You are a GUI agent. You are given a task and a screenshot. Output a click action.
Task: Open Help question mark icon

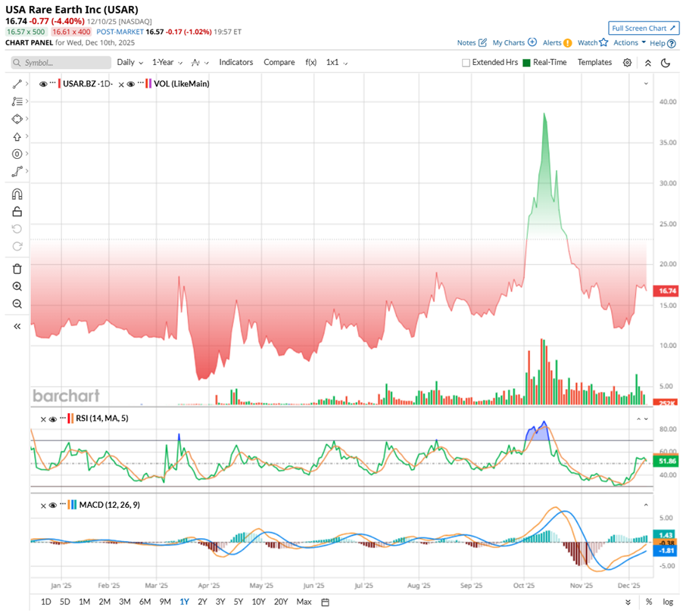pyautogui.click(x=672, y=44)
